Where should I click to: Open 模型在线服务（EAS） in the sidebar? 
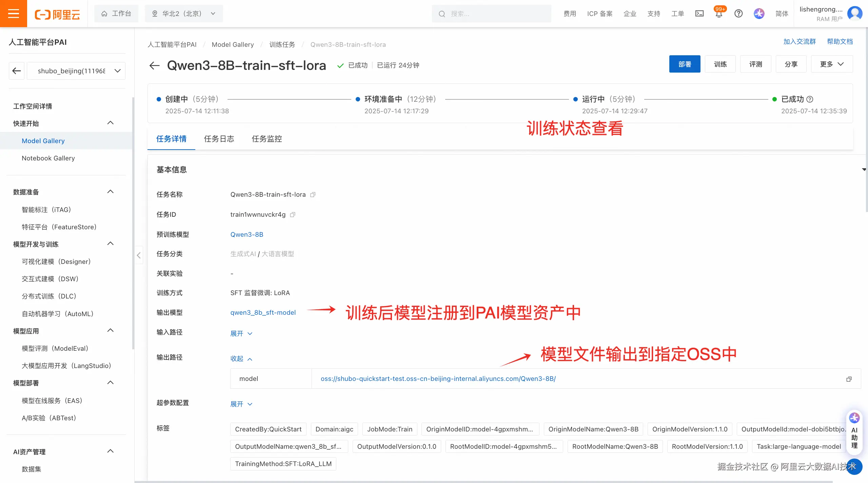52,401
